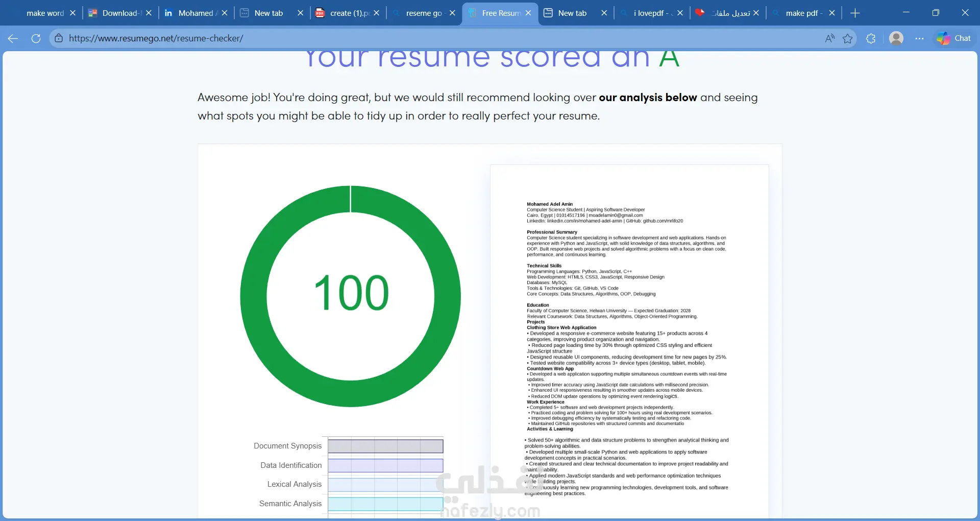This screenshot has height=521, width=980.
Task: Restore down the browser window
Action: click(936, 13)
